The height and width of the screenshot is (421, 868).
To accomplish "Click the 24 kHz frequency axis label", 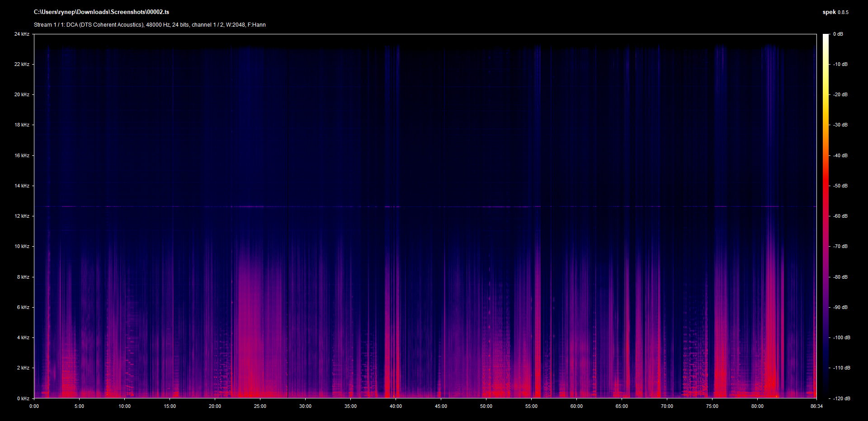I will pos(22,34).
